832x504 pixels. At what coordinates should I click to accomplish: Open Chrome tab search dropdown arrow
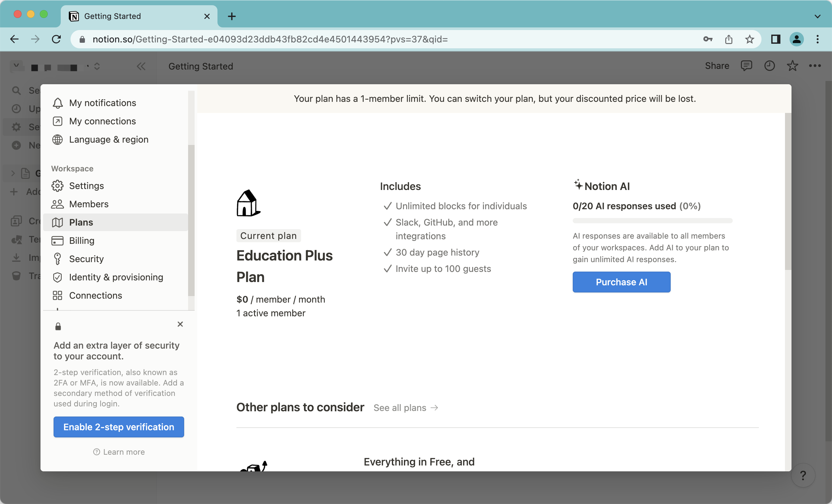coord(818,16)
